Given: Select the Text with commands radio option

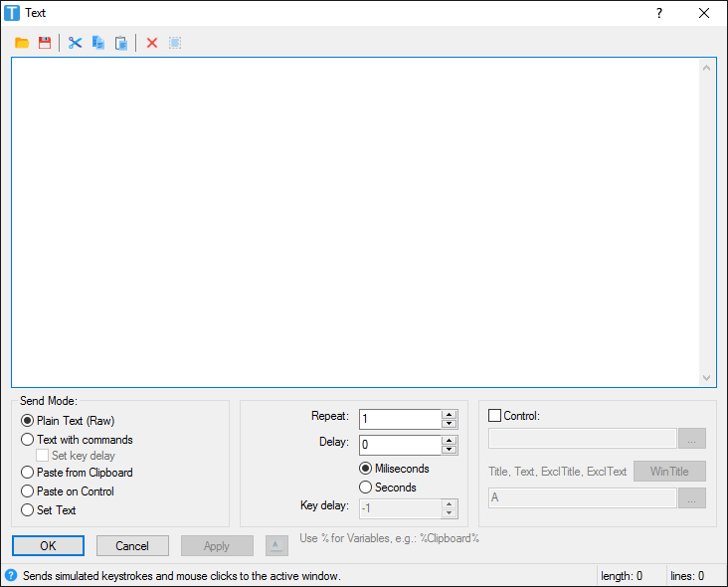Looking at the screenshot, I should (28, 439).
